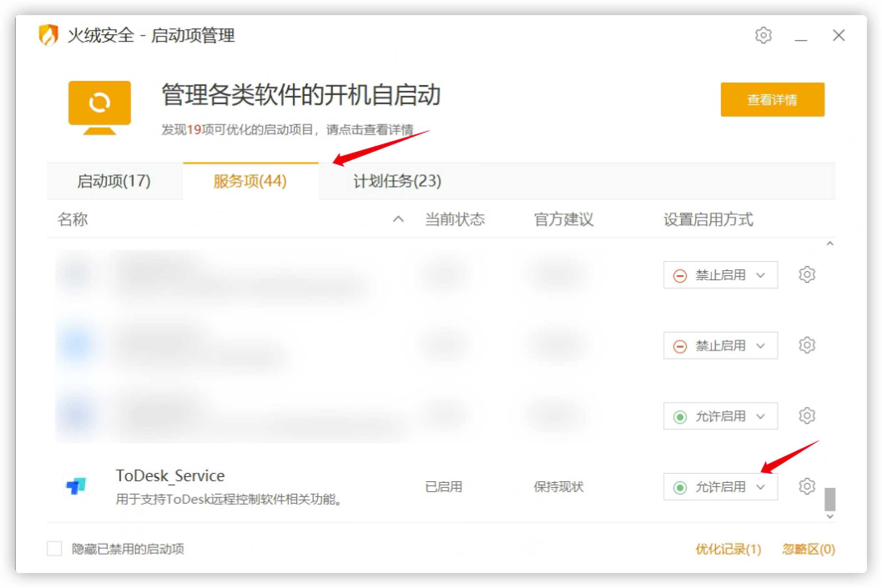The height and width of the screenshot is (588, 882).
Task: Click gear icon in second service row
Action: tap(806, 345)
